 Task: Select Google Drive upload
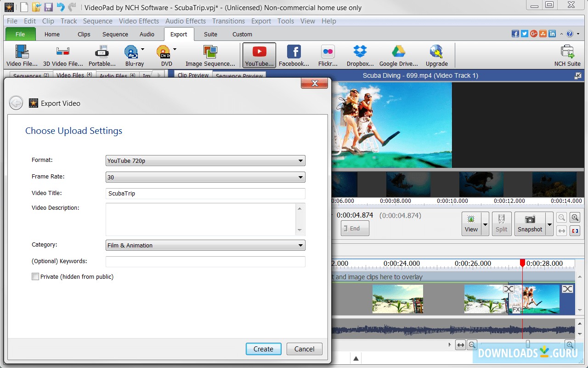pos(398,54)
